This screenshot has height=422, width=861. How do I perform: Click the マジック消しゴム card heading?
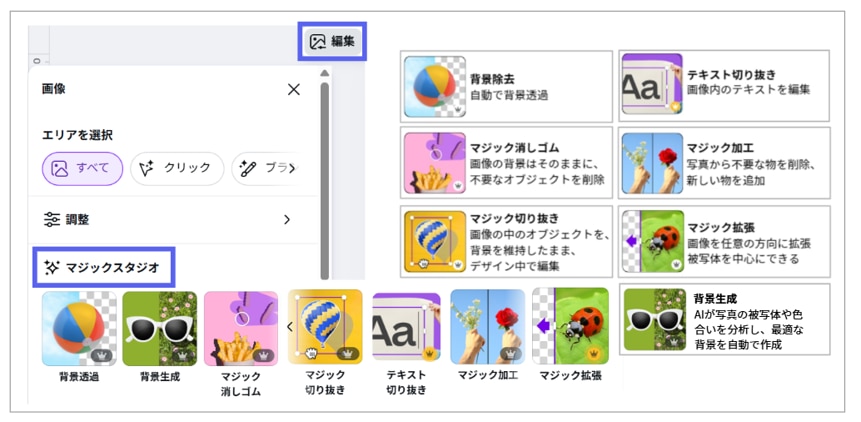[515, 148]
